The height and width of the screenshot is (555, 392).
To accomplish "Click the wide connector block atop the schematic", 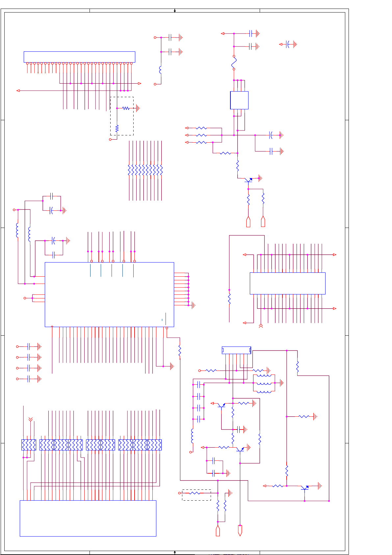I will coord(79,57).
